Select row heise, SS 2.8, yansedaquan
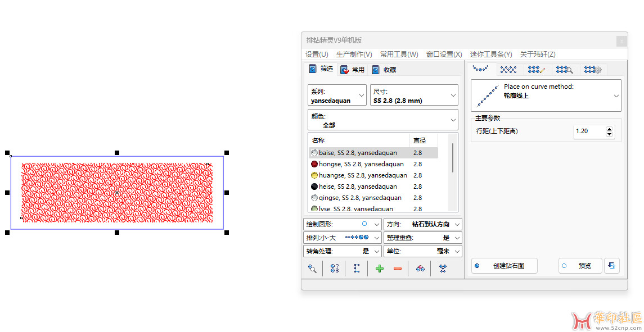644x332 pixels. (x=373, y=187)
